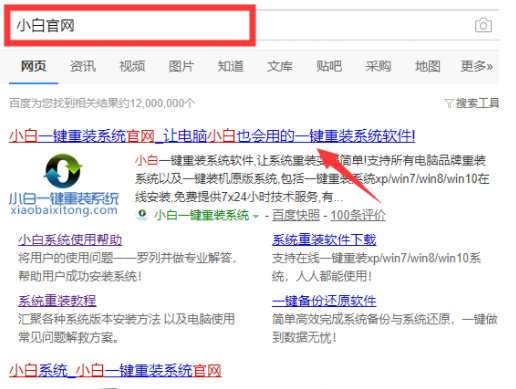Select the 采购 tab

(x=378, y=66)
